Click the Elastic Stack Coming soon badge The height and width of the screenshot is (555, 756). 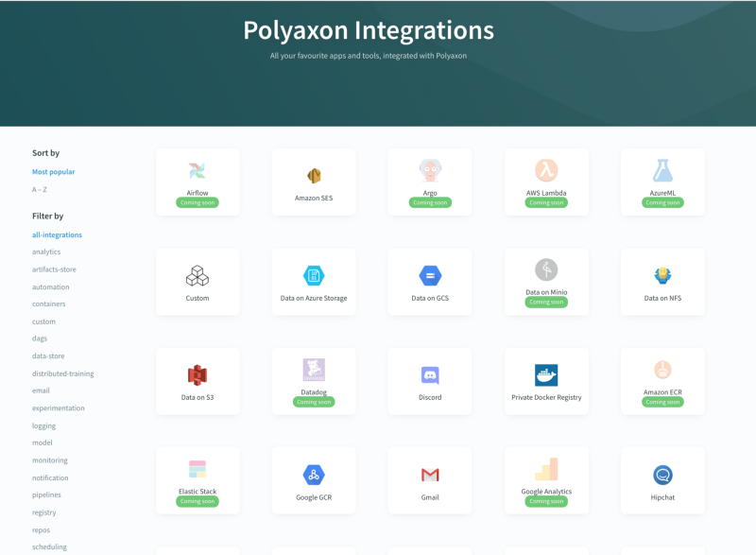[x=198, y=501]
